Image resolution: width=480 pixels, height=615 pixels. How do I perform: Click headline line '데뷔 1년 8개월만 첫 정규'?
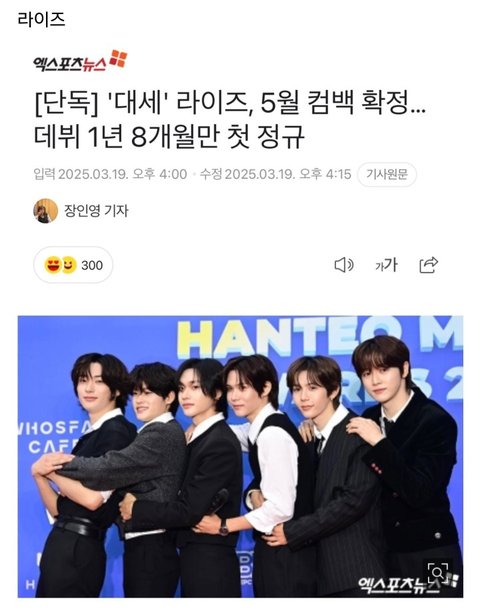tap(169, 137)
